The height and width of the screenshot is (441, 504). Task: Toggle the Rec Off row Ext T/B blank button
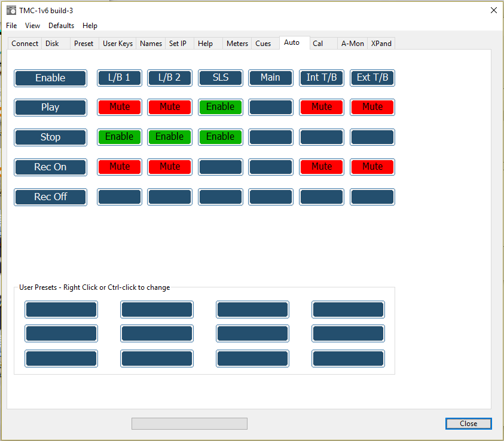tap(372, 197)
